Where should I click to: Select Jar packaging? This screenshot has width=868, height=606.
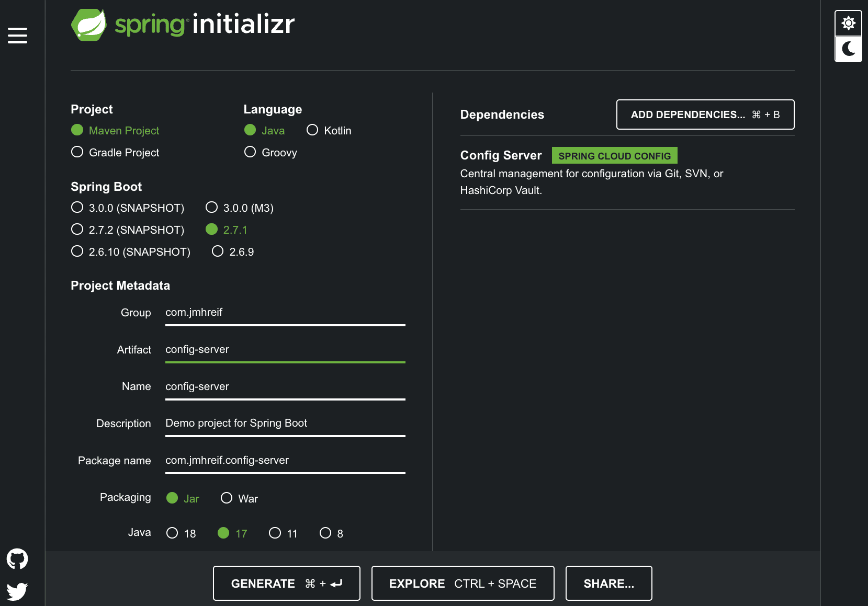click(183, 498)
